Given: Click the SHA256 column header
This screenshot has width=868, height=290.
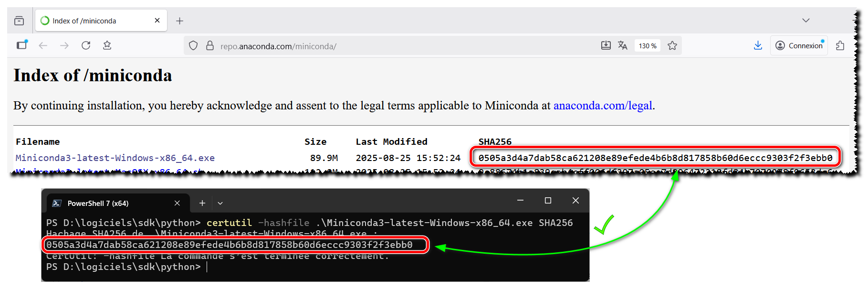Looking at the screenshot, I should point(495,141).
